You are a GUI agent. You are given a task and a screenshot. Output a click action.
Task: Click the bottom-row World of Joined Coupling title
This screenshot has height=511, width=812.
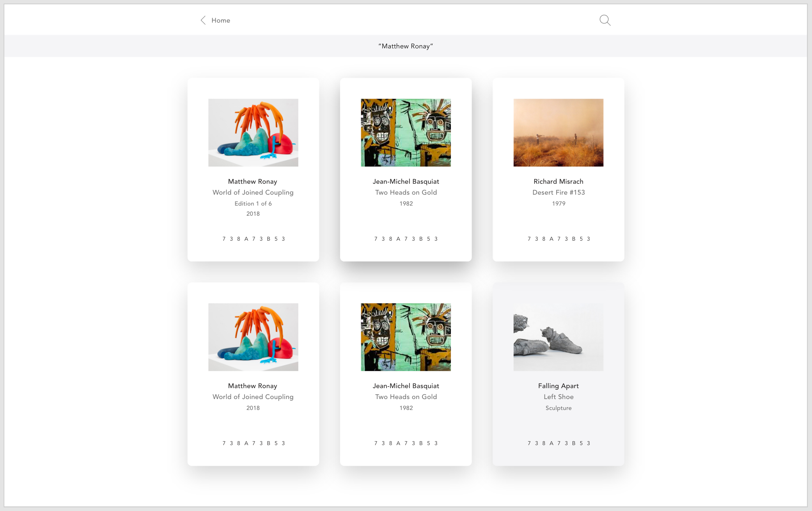coord(253,397)
